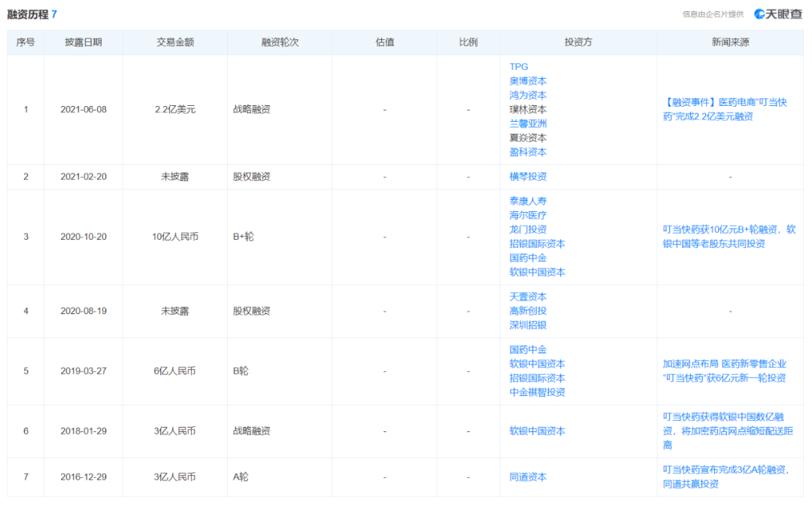
Task: Open news 加速网点布局 about 6亿元 investment
Action: coord(725,371)
